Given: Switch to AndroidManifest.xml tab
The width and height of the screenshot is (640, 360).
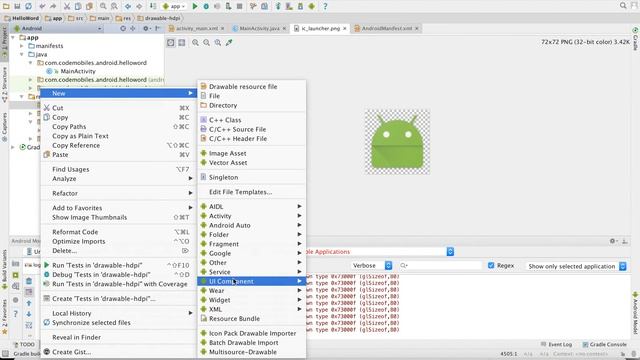Looking at the screenshot, I should [x=386, y=29].
